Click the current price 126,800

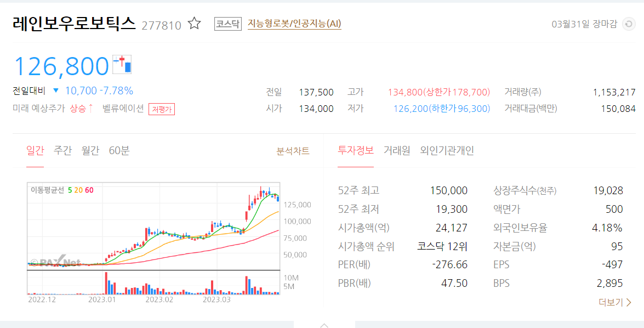coord(61,66)
